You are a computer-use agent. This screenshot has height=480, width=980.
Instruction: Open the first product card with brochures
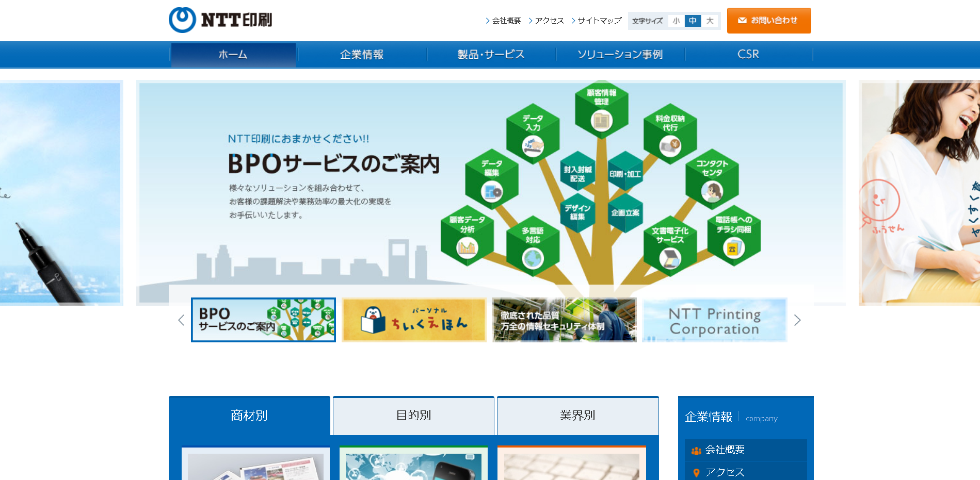[255, 464]
